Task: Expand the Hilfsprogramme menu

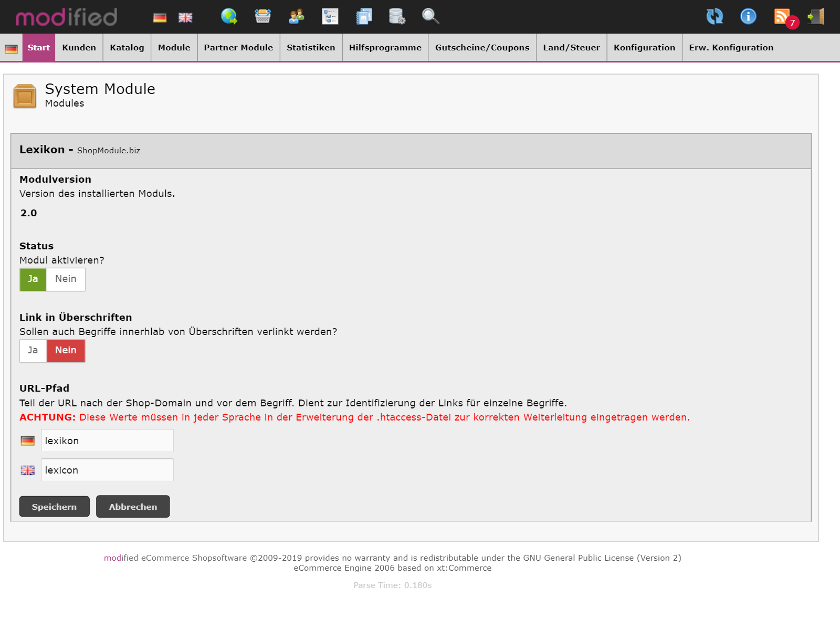Action: (385, 48)
